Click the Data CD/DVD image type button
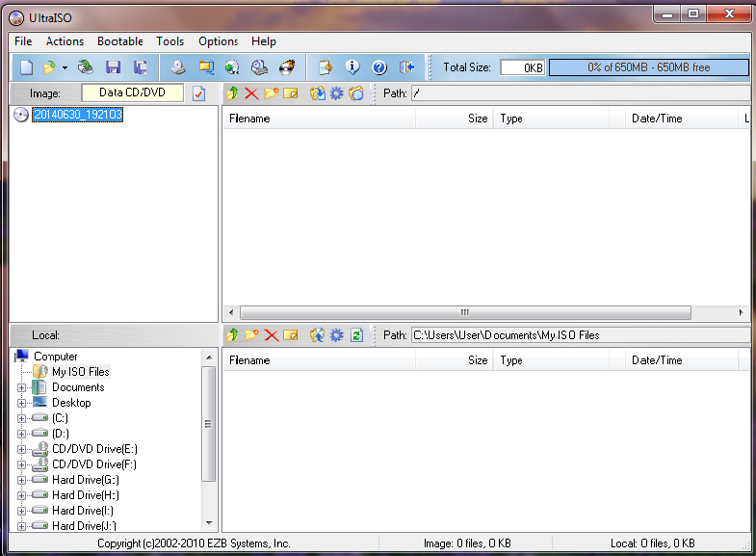The image size is (756, 556). tap(133, 93)
